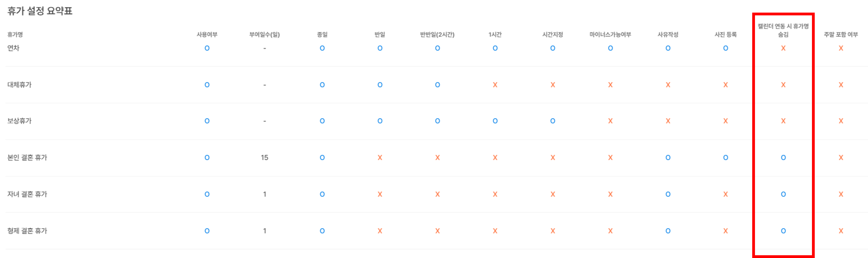
Task: Select the 자녀 결혼 휴가 row name
Action: [x=27, y=194]
